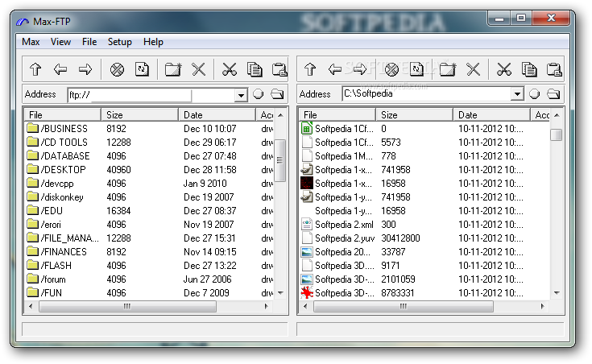
Task: Open the ftp:// address dropdown
Action: pyautogui.click(x=241, y=95)
